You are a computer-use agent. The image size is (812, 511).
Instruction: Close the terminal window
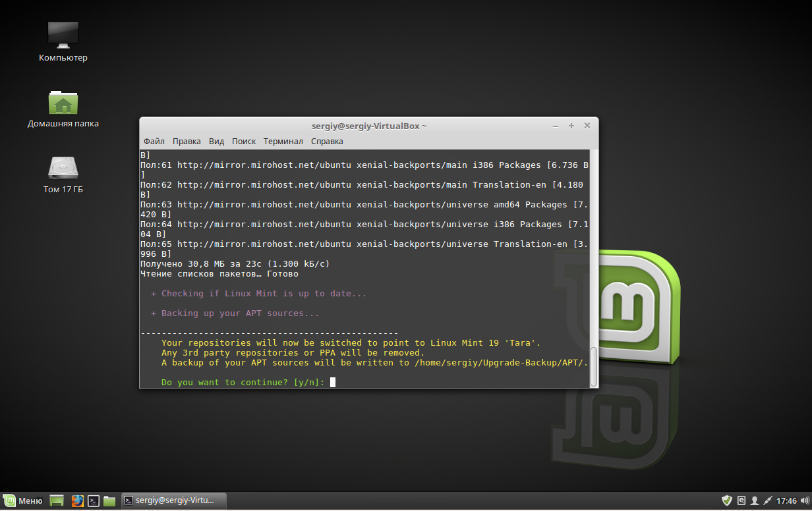coord(587,126)
